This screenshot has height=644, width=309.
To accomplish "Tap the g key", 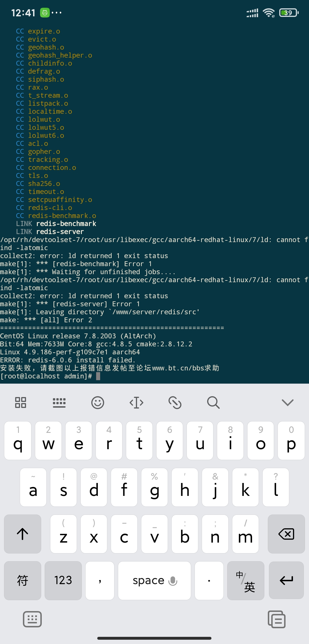I will 154,487.
